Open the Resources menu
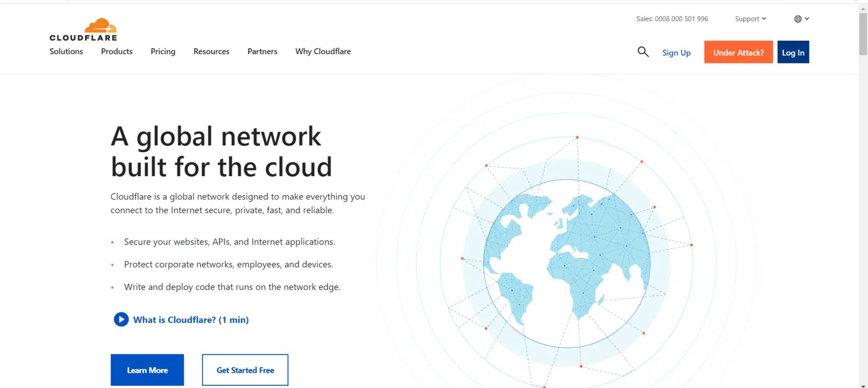Image resolution: width=868 pixels, height=388 pixels. click(212, 51)
